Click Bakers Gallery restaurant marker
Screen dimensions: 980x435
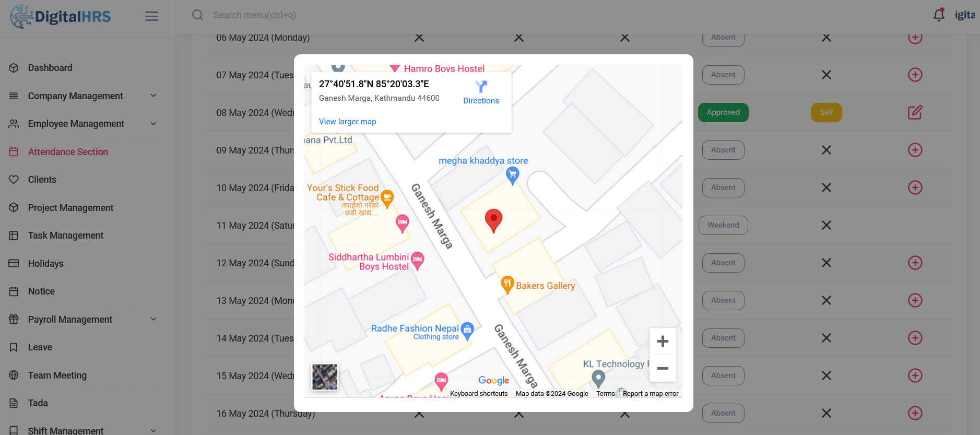pyautogui.click(x=507, y=285)
